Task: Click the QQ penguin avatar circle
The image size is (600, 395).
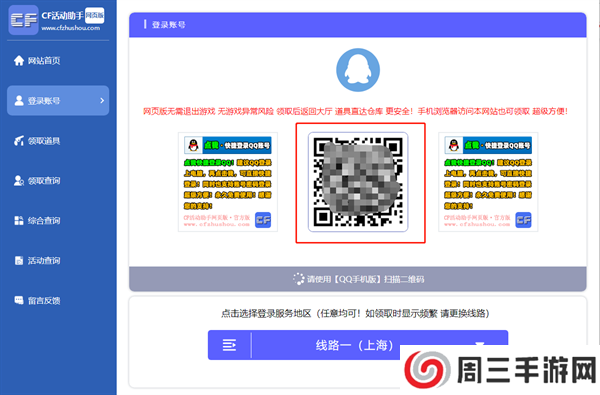Action: tap(358, 70)
